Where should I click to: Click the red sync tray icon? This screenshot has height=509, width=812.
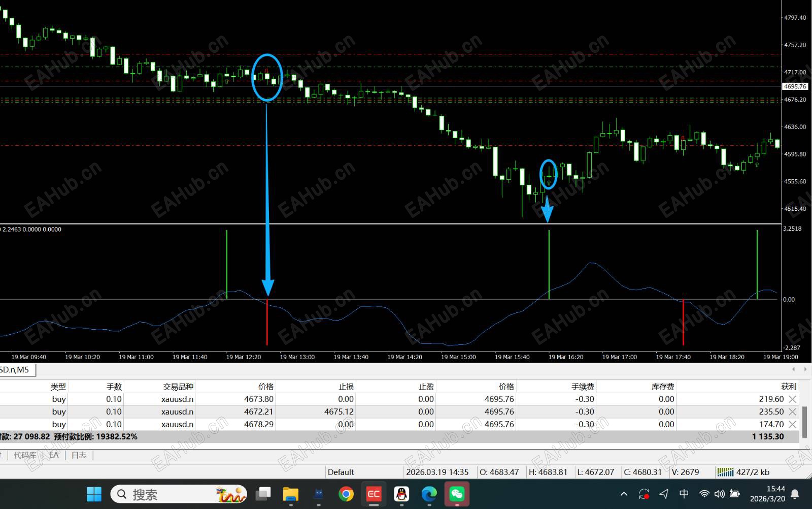coord(644,494)
